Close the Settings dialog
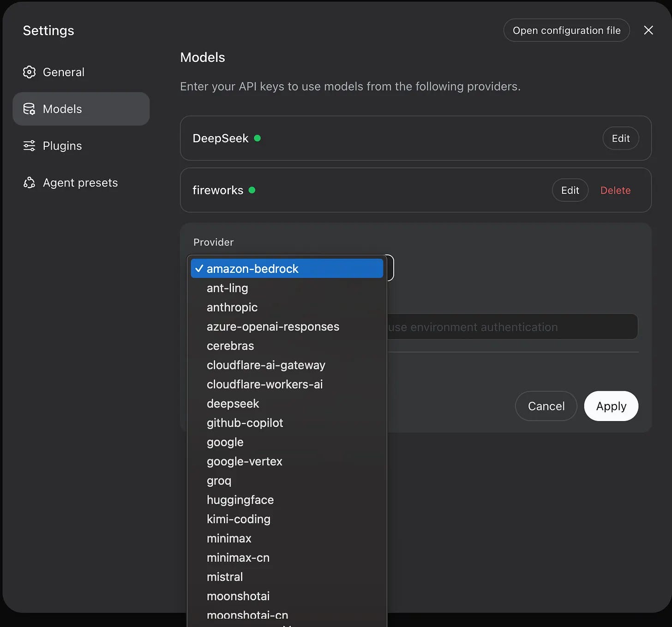 [648, 30]
